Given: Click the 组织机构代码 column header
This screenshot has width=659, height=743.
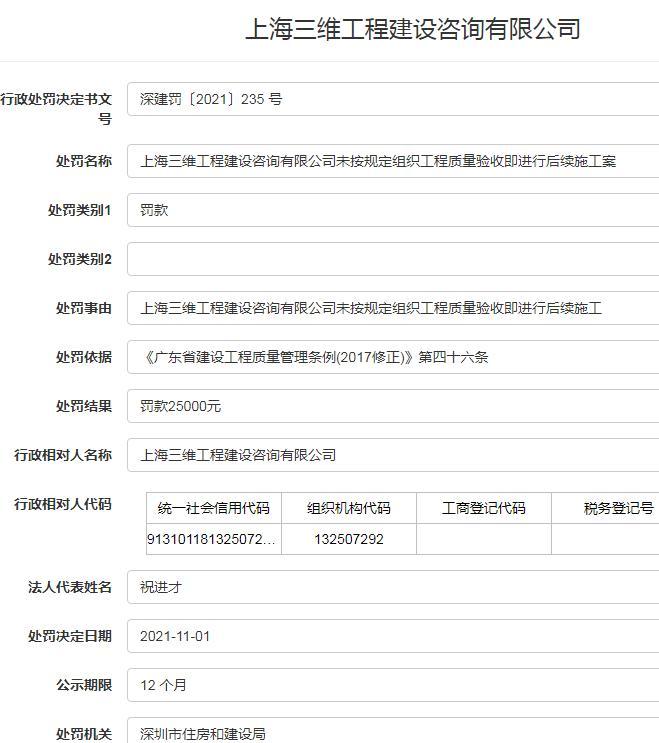Looking at the screenshot, I should [349, 508].
